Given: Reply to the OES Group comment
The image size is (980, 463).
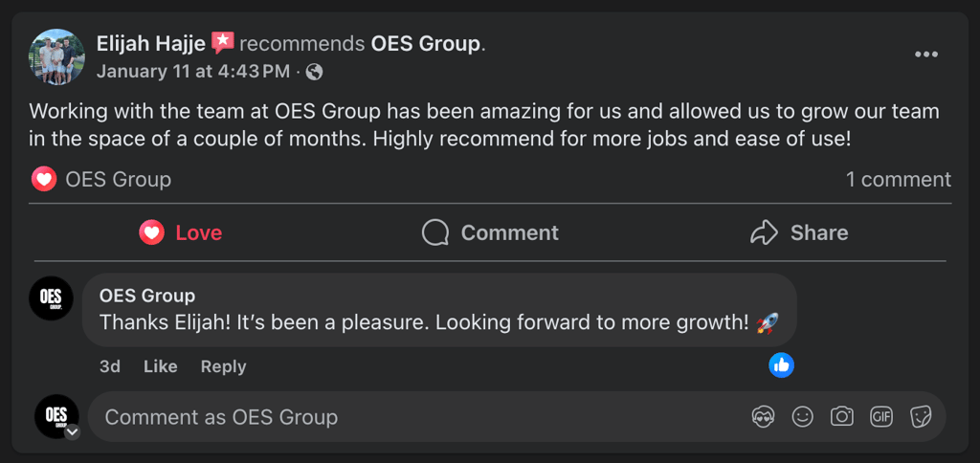Looking at the screenshot, I should point(223,366).
